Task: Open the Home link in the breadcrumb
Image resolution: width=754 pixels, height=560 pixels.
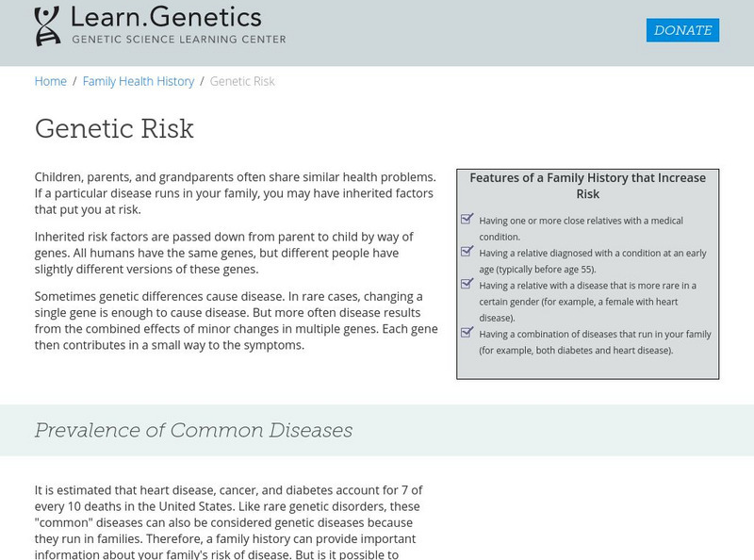Action: coord(47,82)
